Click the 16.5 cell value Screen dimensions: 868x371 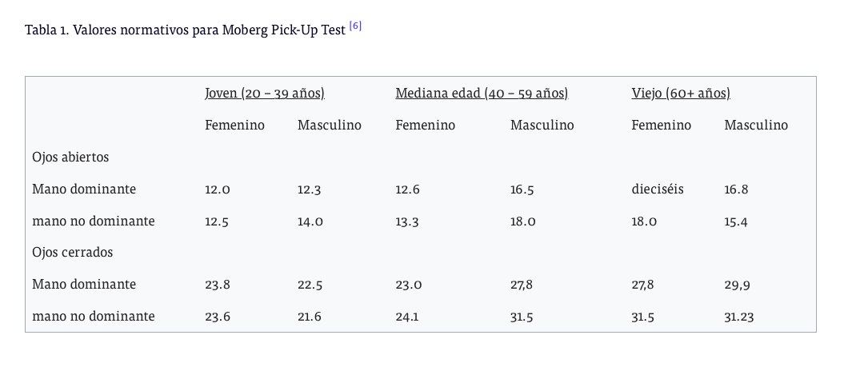(522, 189)
